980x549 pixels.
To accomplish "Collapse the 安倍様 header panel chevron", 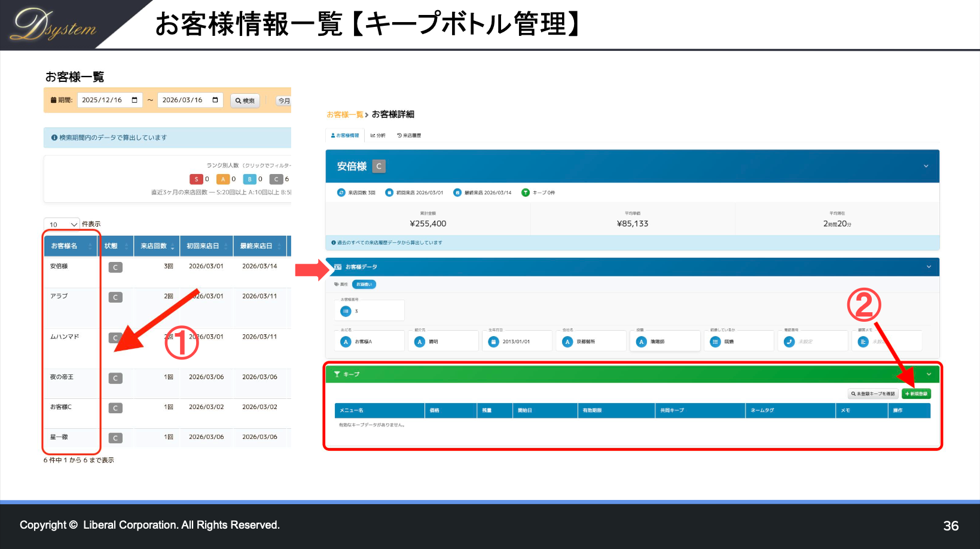I will point(926,166).
